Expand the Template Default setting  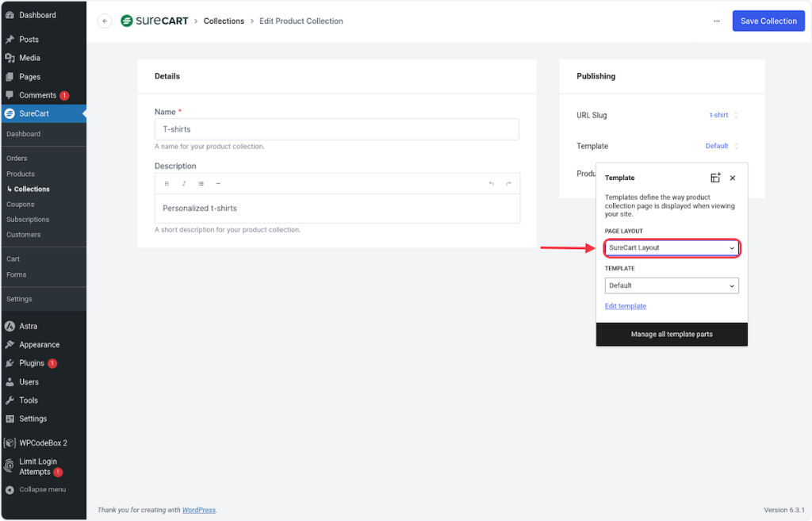click(x=722, y=146)
